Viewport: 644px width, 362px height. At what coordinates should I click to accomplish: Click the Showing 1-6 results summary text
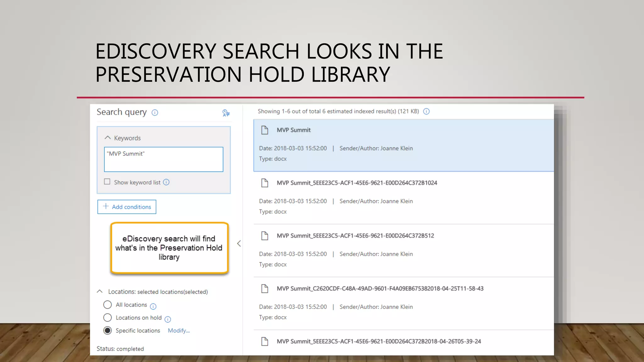[x=338, y=111]
